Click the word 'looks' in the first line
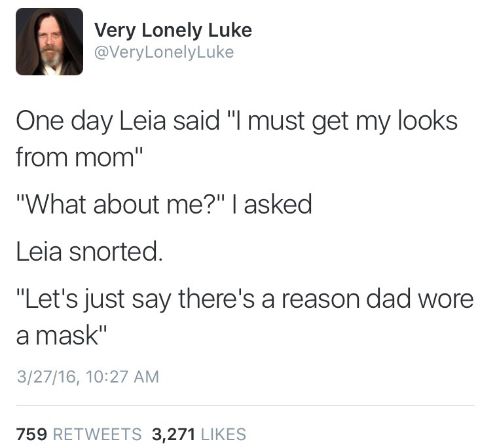The width and height of the screenshot is (478, 448). pos(428,120)
